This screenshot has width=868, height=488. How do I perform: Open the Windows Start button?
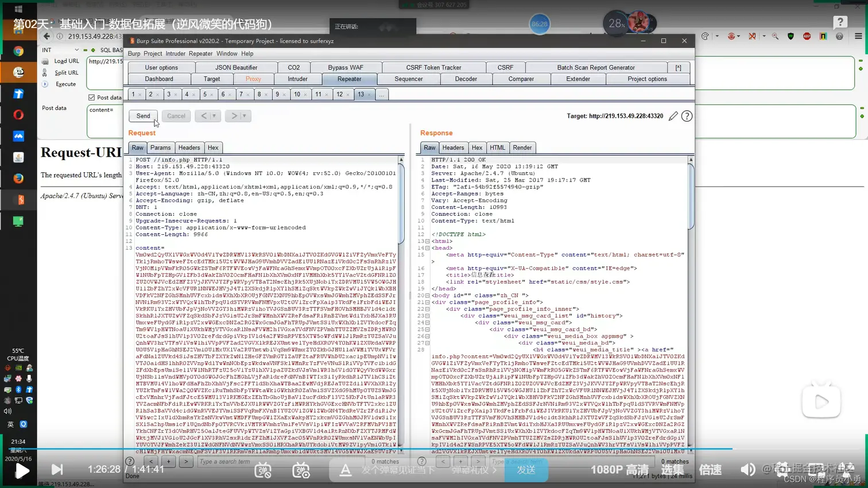pos(18,9)
